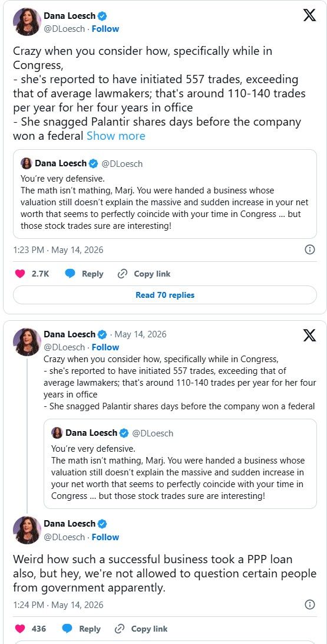Like the first tweet with 2.7K heart
This screenshot has width=327, height=644.
pyautogui.click(x=19, y=274)
